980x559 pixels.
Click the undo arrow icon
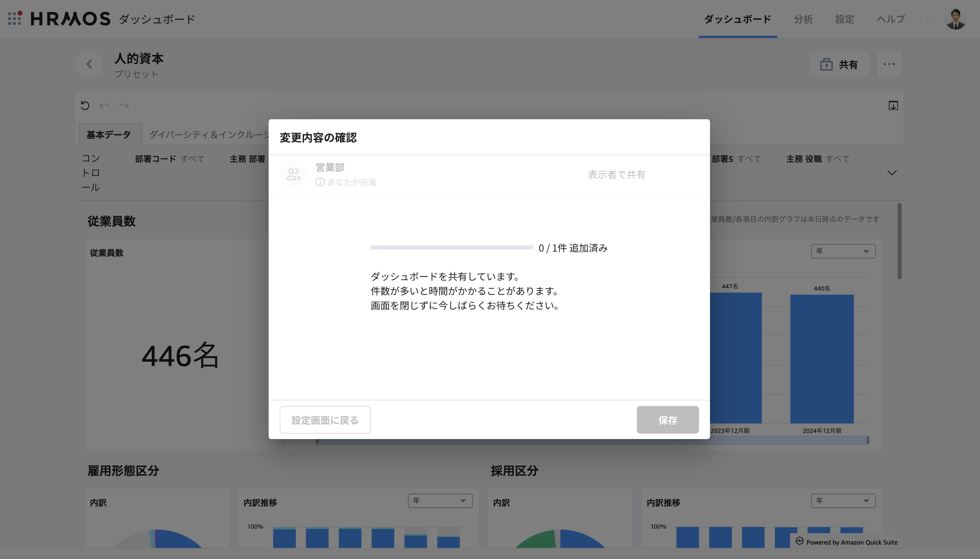(x=104, y=105)
